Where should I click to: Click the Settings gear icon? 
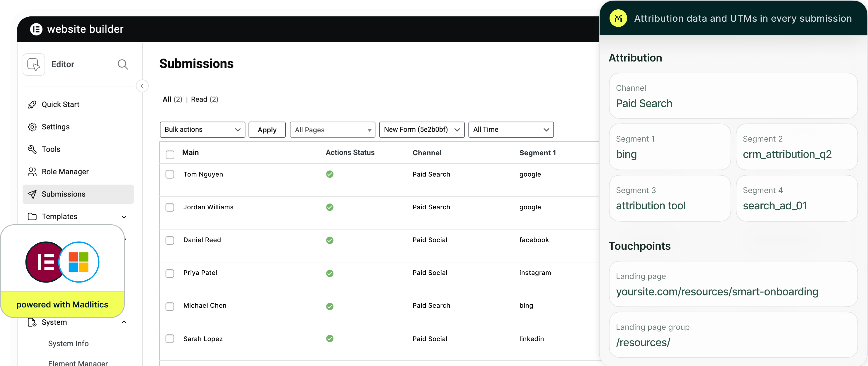pyautogui.click(x=32, y=127)
